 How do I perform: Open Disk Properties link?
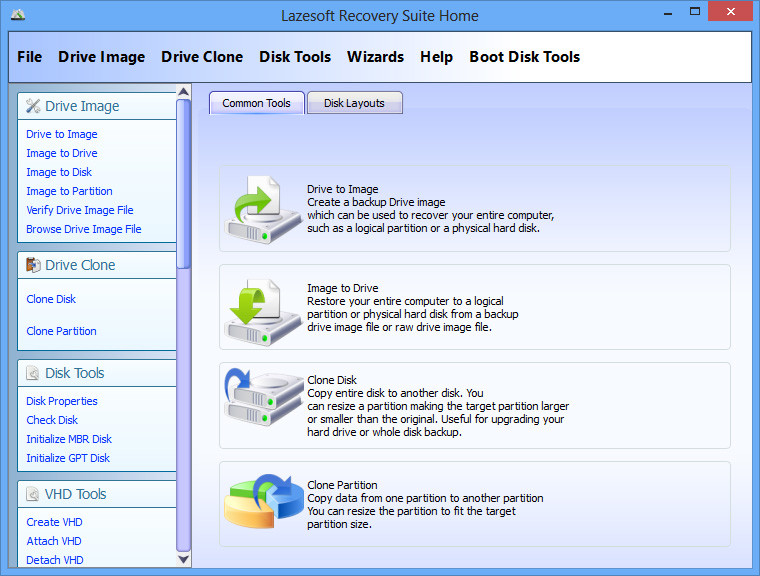pyautogui.click(x=62, y=401)
